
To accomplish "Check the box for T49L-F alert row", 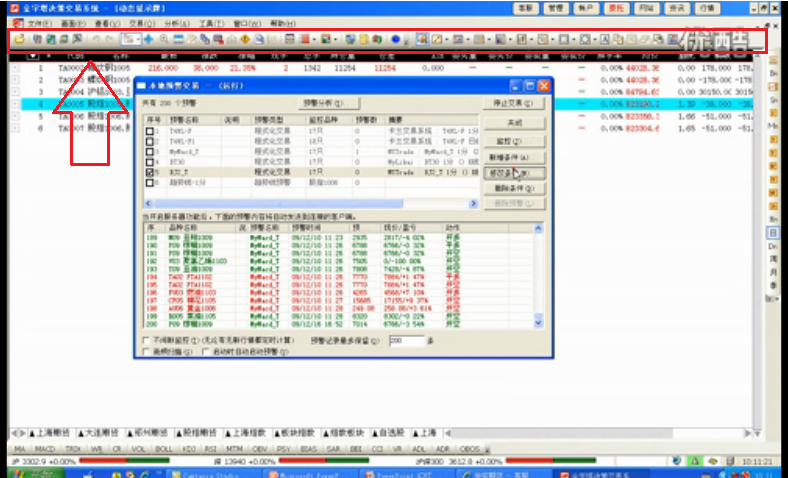I will tap(150, 132).
